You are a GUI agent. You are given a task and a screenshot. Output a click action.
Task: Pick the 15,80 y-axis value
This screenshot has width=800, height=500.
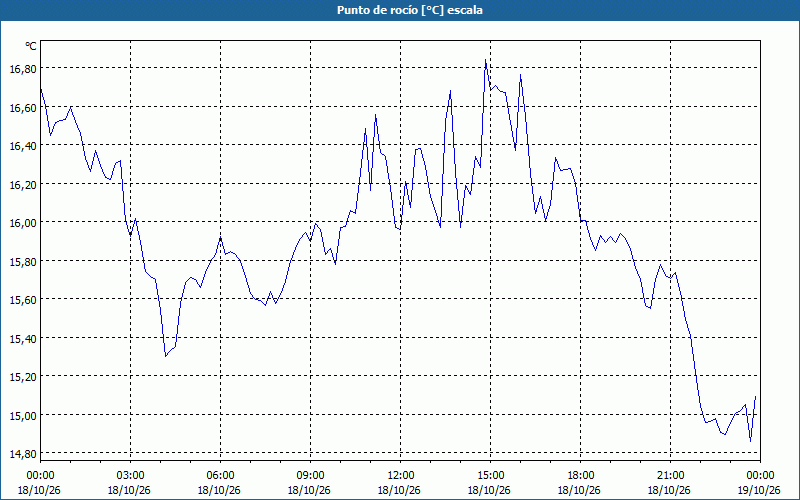pos(23,262)
